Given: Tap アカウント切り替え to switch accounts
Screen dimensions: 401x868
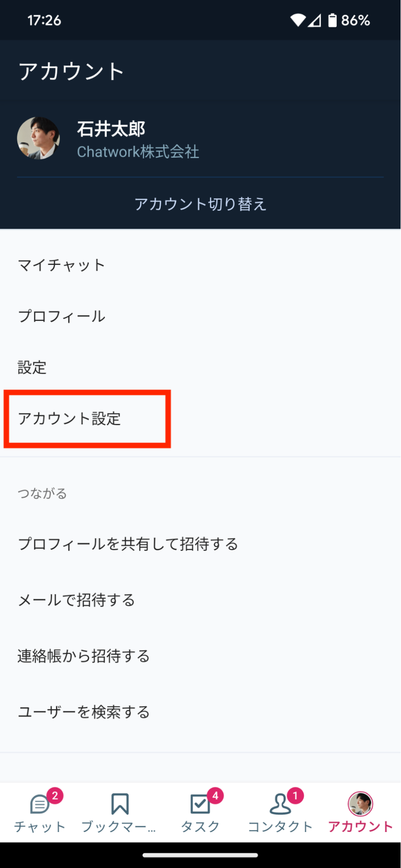Looking at the screenshot, I should pos(200,204).
